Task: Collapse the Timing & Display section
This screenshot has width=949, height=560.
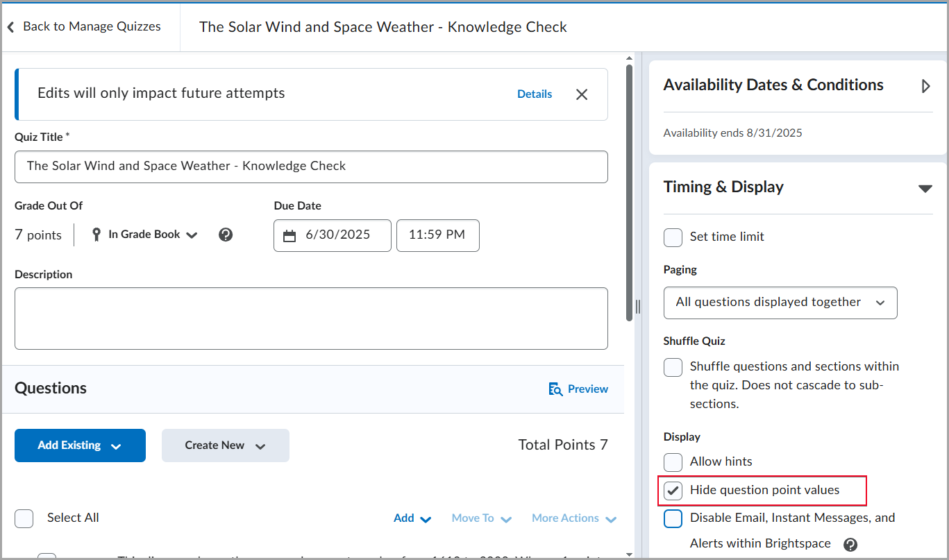Action: (x=925, y=188)
